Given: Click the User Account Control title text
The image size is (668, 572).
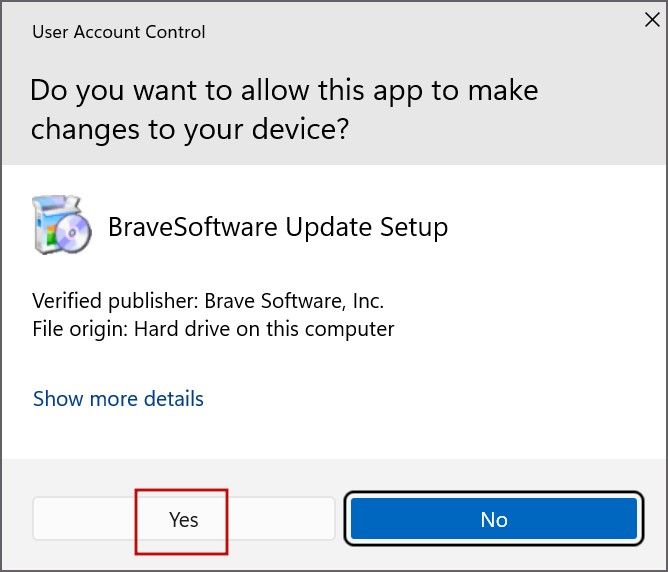Looking at the screenshot, I should click(x=118, y=32).
